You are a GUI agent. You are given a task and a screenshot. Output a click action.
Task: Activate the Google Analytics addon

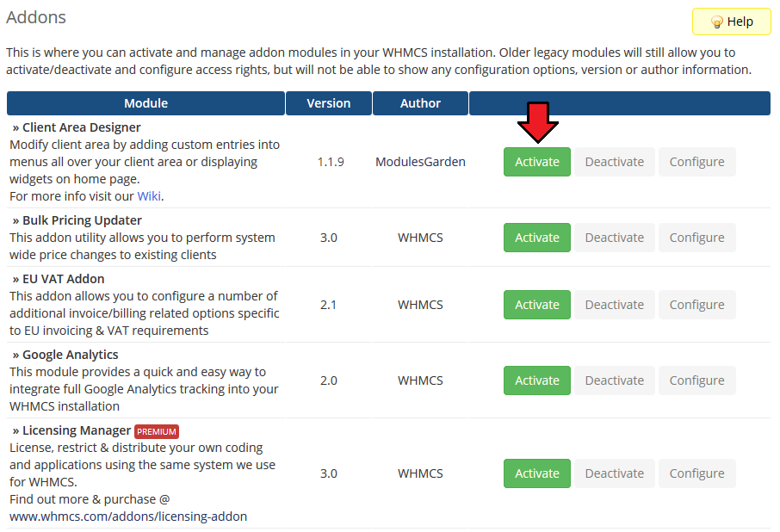click(x=536, y=380)
